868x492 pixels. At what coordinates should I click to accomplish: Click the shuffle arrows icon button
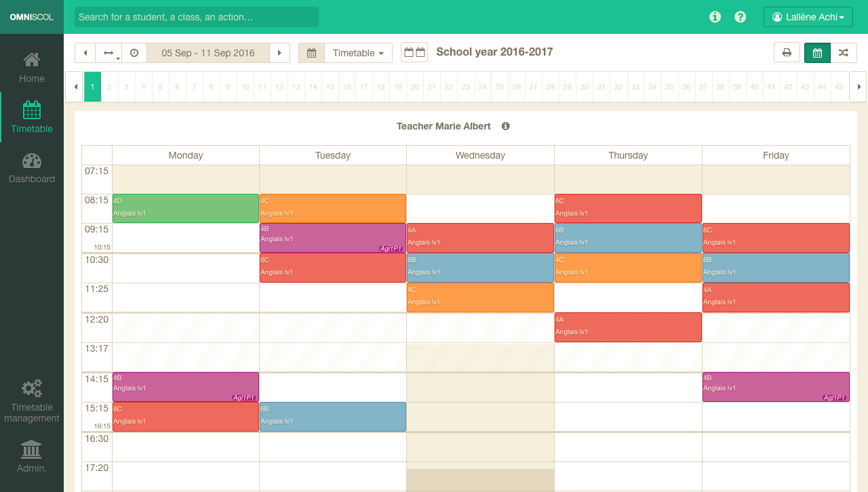(843, 53)
